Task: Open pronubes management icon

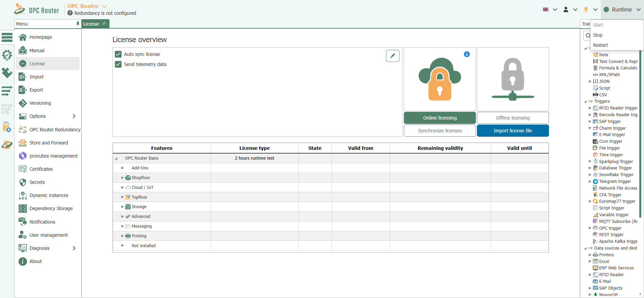Action: (23, 156)
